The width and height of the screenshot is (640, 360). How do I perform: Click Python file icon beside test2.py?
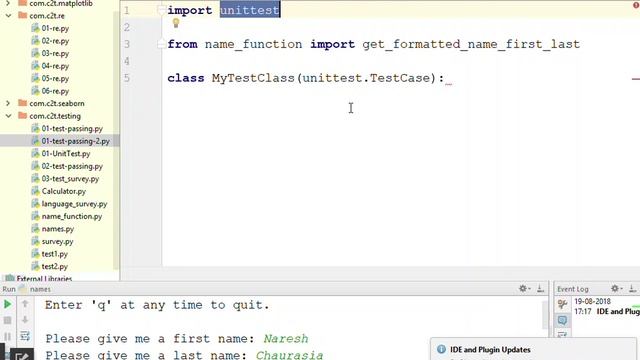(36, 267)
